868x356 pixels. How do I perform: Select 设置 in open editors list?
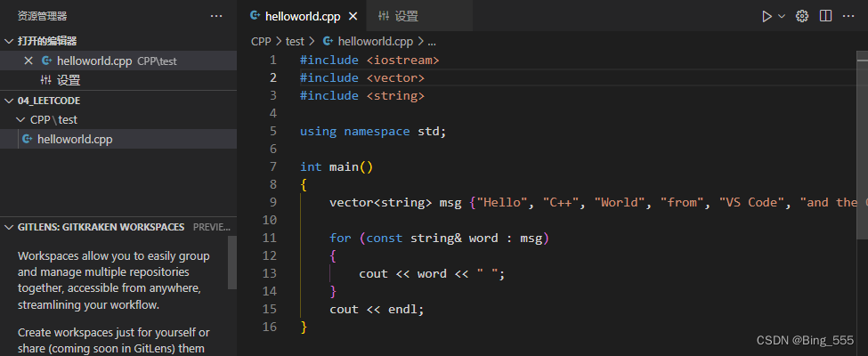click(118, 80)
